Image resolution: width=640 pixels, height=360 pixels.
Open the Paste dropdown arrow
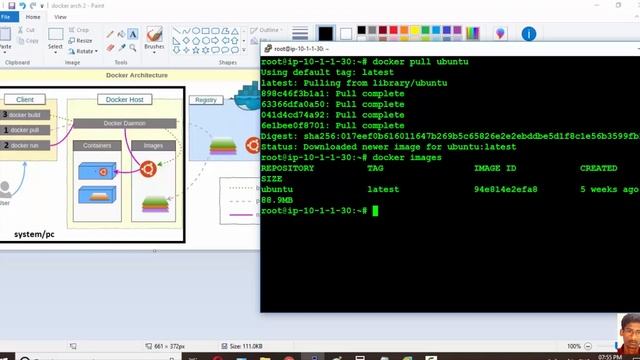(5, 52)
